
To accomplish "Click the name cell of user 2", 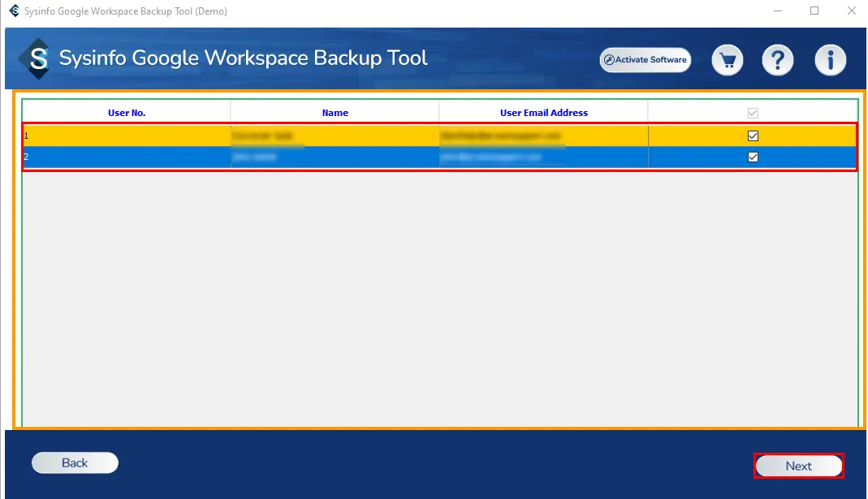I will (335, 157).
